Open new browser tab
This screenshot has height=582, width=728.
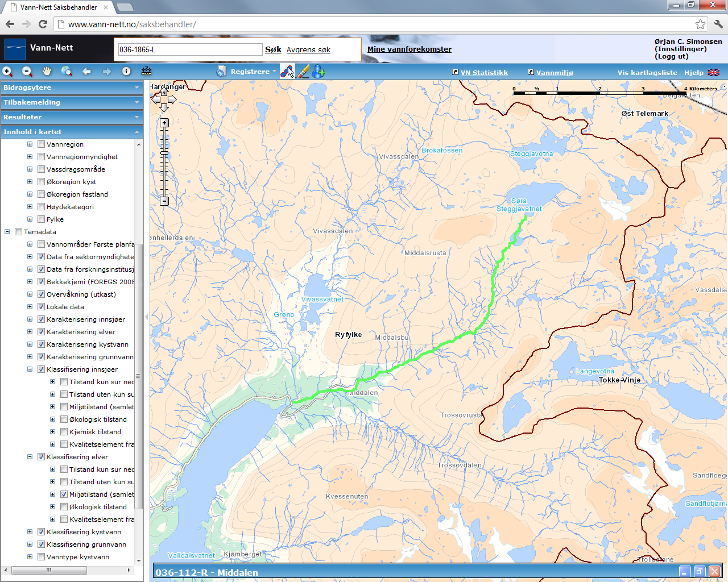[125, 7]
